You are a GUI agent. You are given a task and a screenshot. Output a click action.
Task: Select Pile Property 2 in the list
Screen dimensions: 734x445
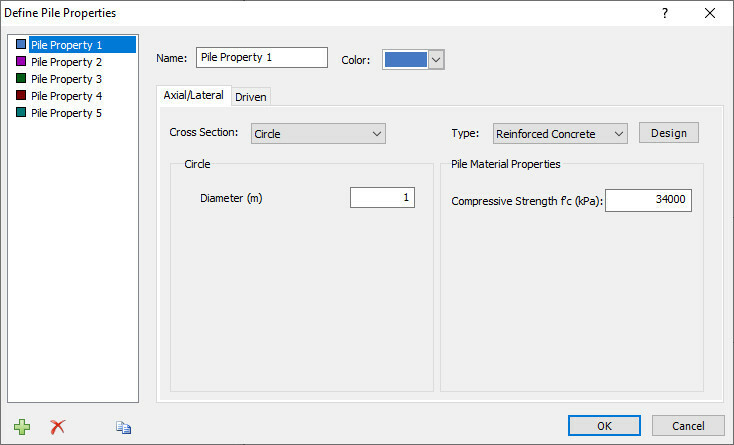(66, 62)
